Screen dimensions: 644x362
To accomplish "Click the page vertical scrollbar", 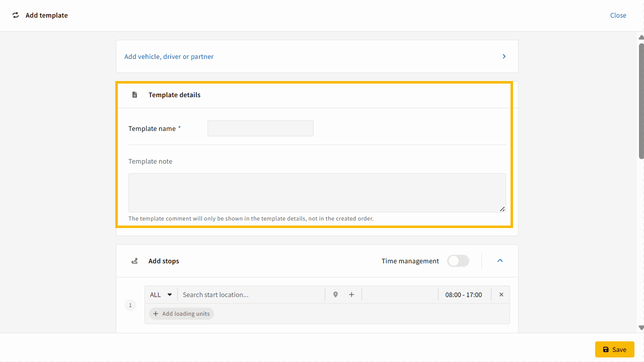I will pos(641,101).
